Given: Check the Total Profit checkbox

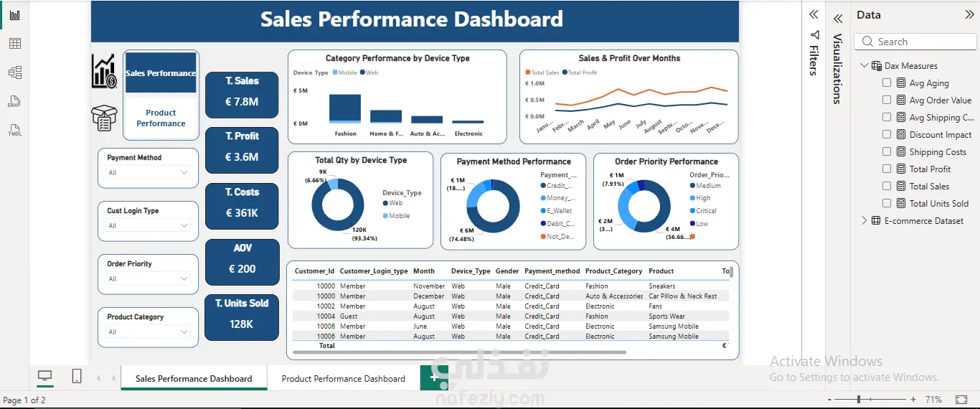Looking at the screenshot, I should [887, 169].
